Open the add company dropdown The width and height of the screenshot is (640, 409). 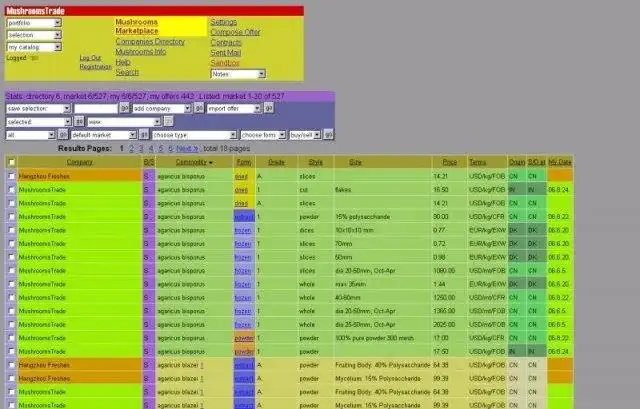(x=162, y=109)
